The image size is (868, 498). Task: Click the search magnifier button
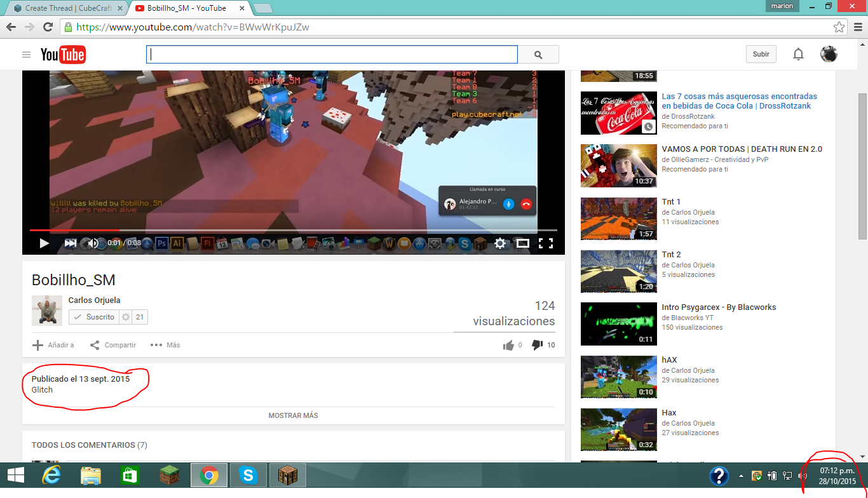538,55
